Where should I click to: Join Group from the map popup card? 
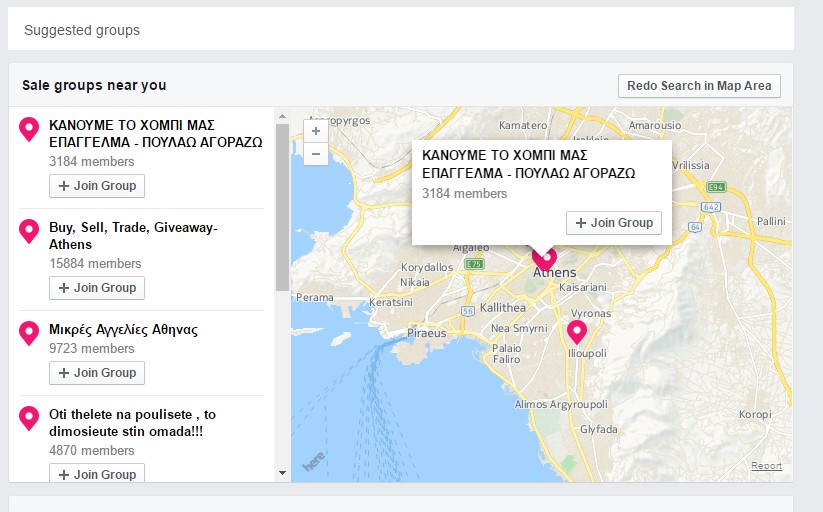coord(614,223)
